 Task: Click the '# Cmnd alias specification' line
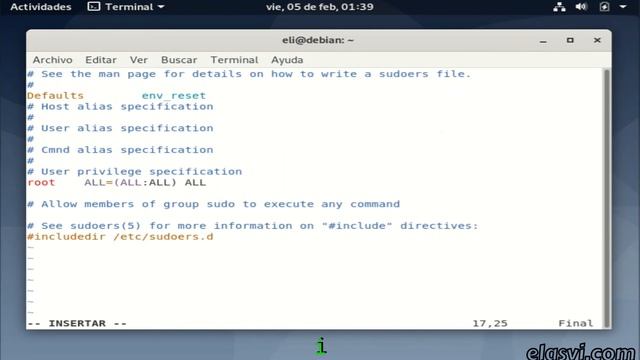(120, 150)
